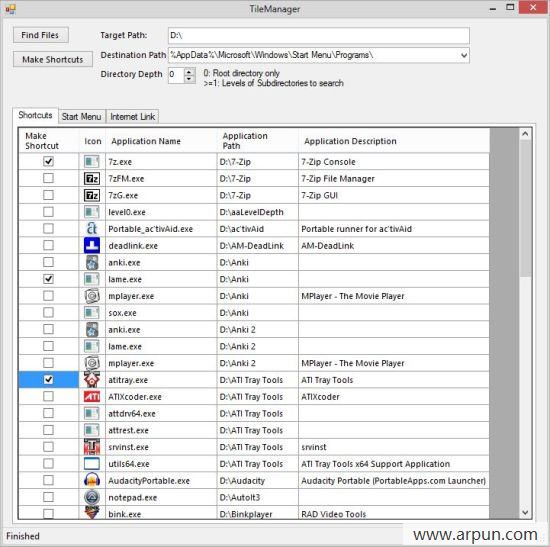Click the TileManager title bar app icon
Screen dimensions: 550x547
tap(10, 9)
